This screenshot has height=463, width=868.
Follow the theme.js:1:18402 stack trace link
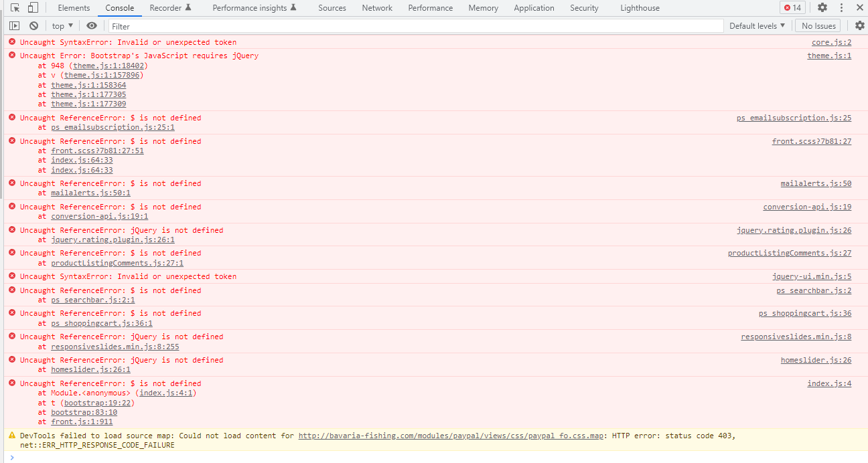coord(108,66)
